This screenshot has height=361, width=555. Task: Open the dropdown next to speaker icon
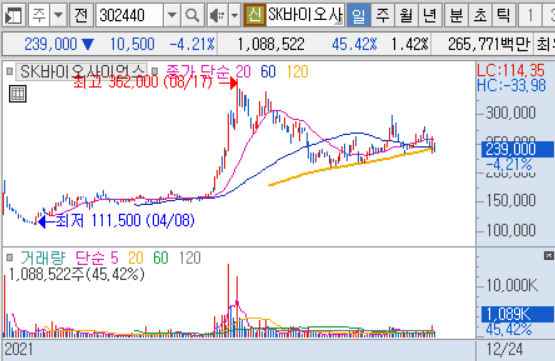point(234,15)
